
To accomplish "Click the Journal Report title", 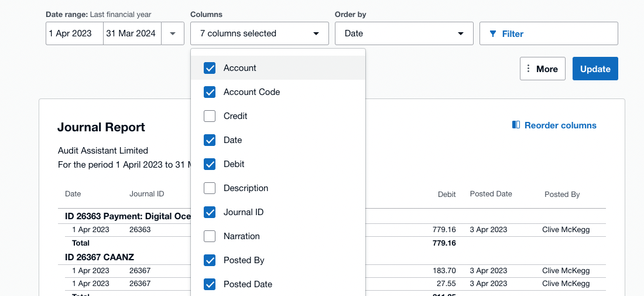I will coord(101,127).
